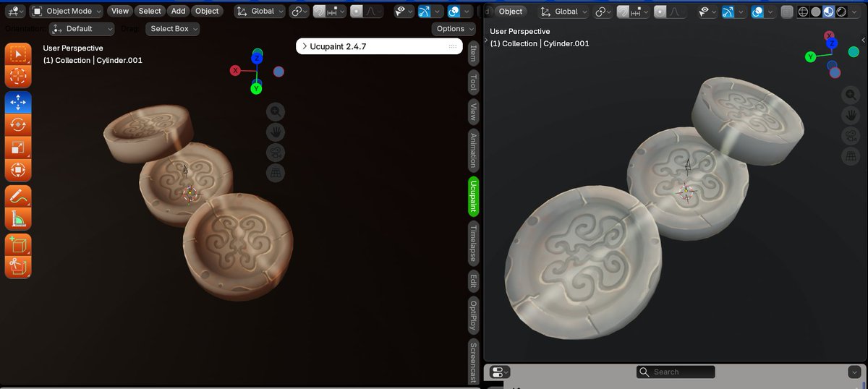Activate the Move tool
Screen dimensions: 868x389
coord(18,103)
